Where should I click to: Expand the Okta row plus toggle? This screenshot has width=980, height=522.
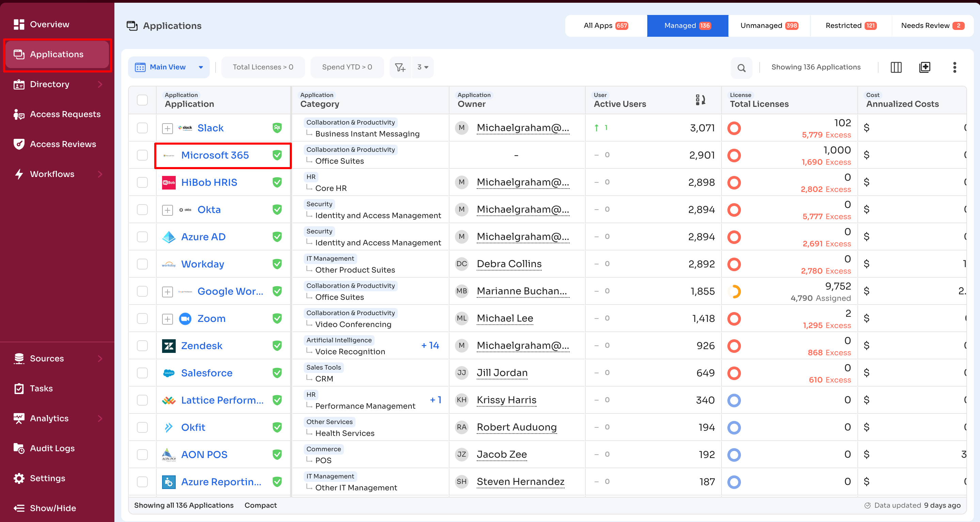click(168, 210)
